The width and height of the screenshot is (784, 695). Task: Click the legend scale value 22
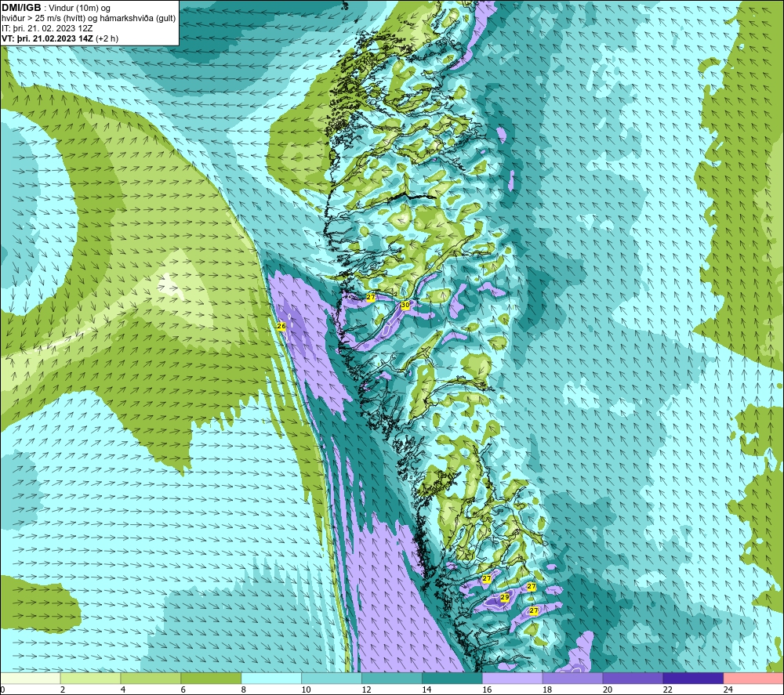coord(667,690)
